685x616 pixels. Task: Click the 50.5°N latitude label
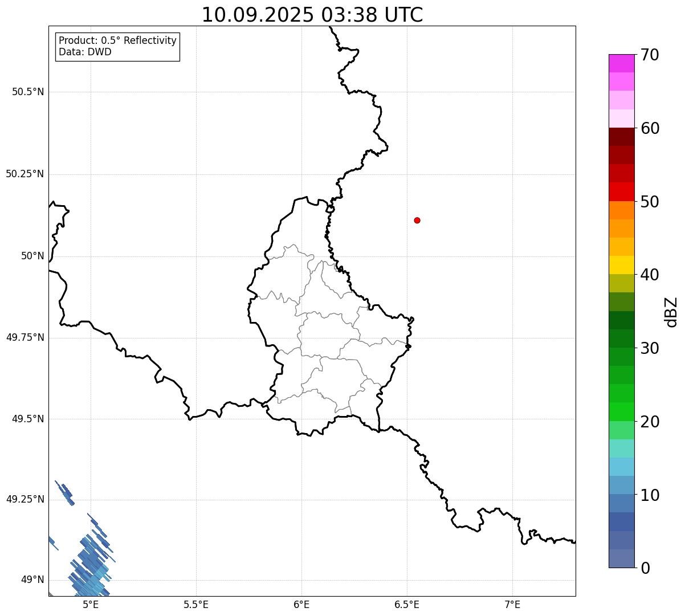(x=28, y=92)
